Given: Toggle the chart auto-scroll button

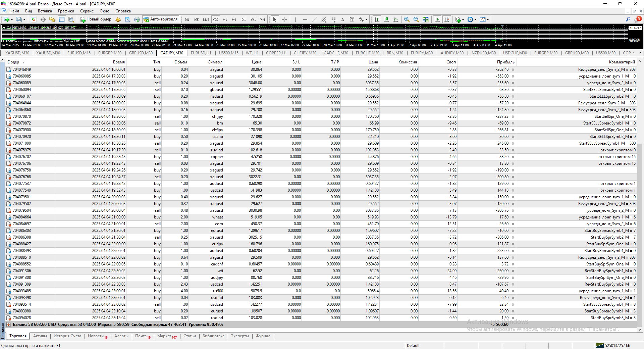Looking at the screenshot, I should 437,19.
